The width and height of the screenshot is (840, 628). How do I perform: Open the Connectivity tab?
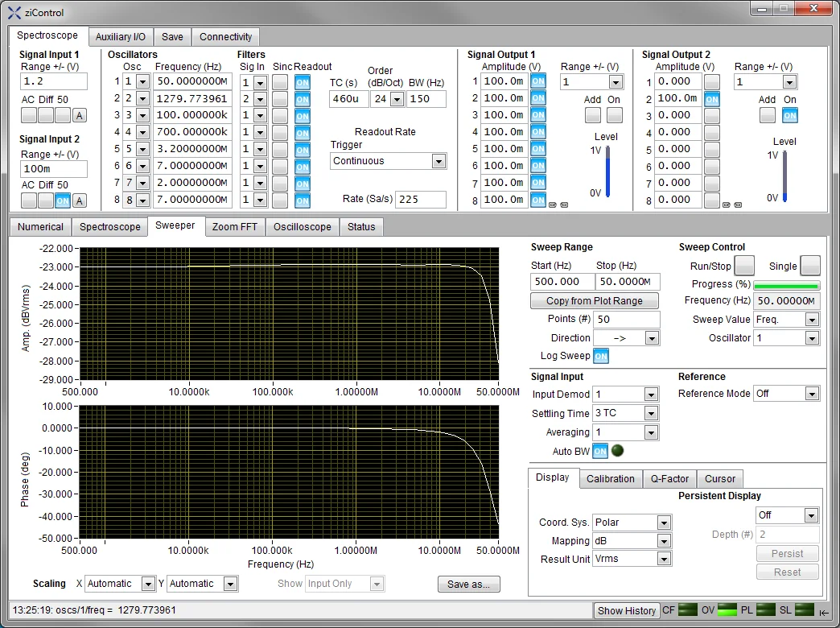225,36
